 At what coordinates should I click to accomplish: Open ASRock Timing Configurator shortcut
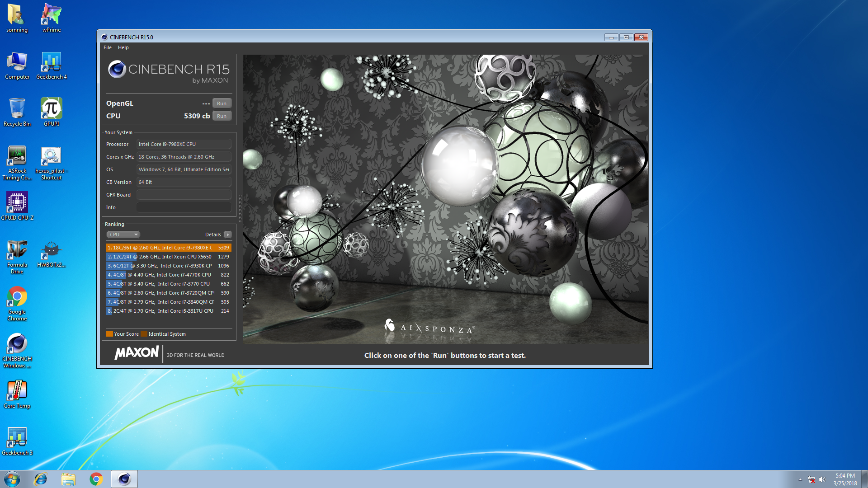(x=17, y=163)
